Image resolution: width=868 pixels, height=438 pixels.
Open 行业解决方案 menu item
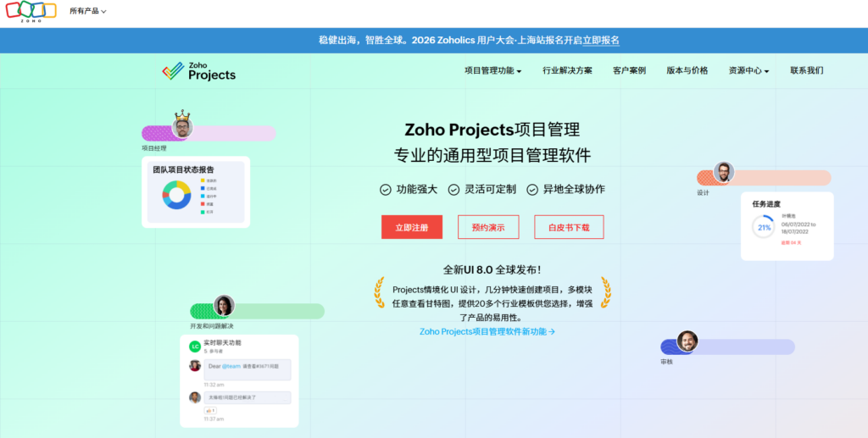[567, 71]
